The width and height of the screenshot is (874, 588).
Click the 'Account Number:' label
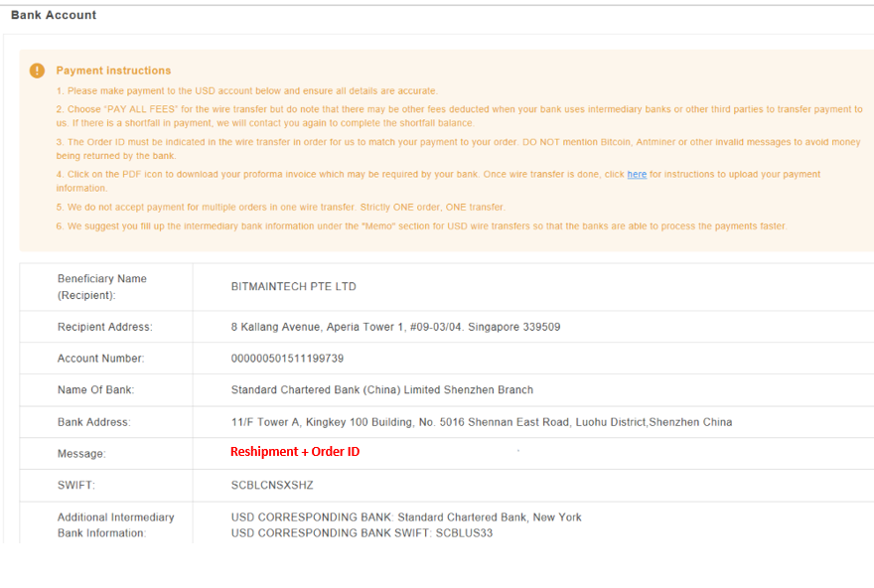click(101, 359)
